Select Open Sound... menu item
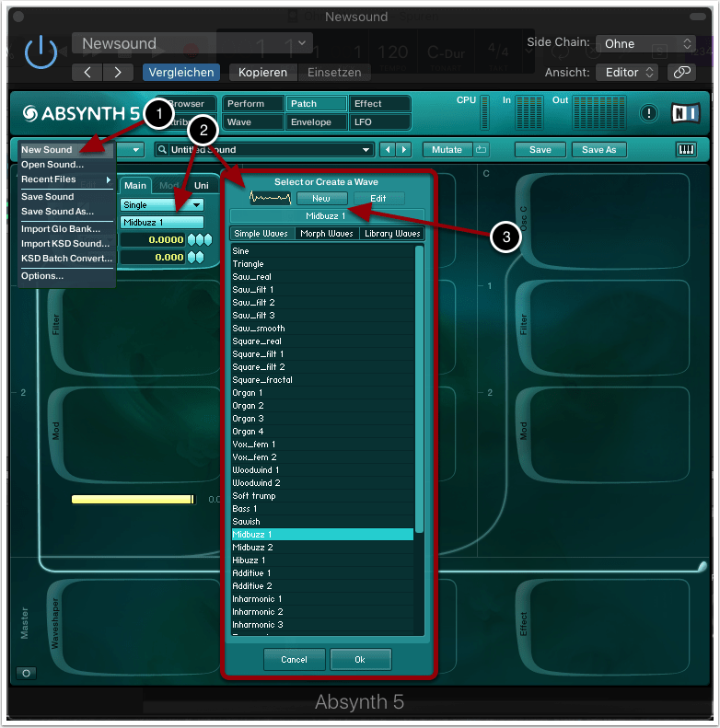Image resolution: width=720 pixels, height=728 pixels. click(x=66, y=165)
